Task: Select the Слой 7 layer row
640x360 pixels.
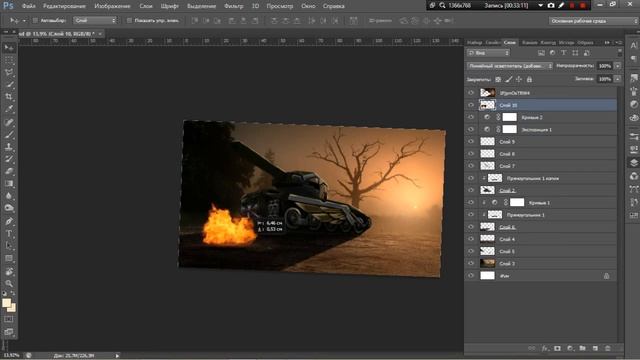Action: tap(541, 166)
